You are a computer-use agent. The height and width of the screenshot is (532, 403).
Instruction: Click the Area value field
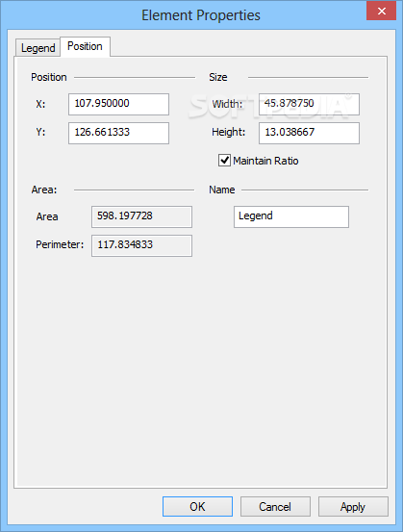(x=141, y=216)
